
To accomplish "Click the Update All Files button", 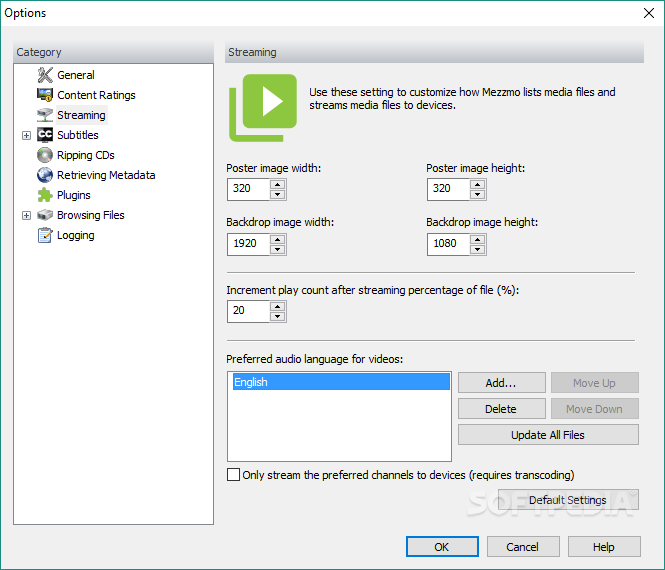I will [548, 435].
